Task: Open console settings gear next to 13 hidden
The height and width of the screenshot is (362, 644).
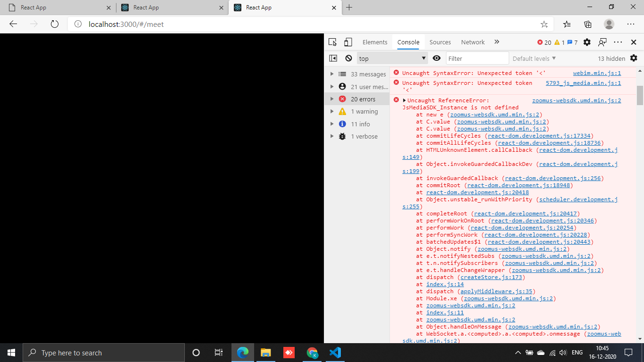Action: tap(634, 58)
